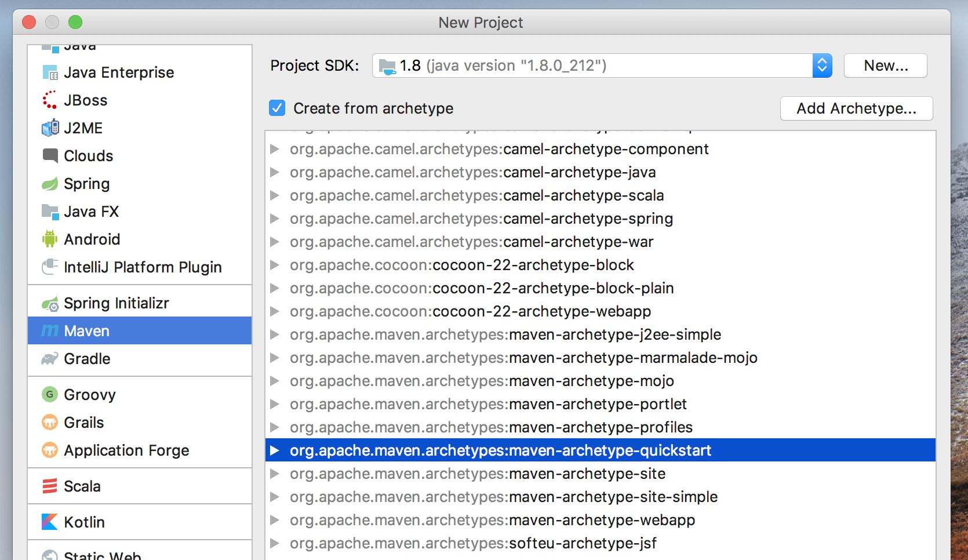Screen dimensions: 968x560
Task: Click the New Project title bar
Action: pos(481,23)
